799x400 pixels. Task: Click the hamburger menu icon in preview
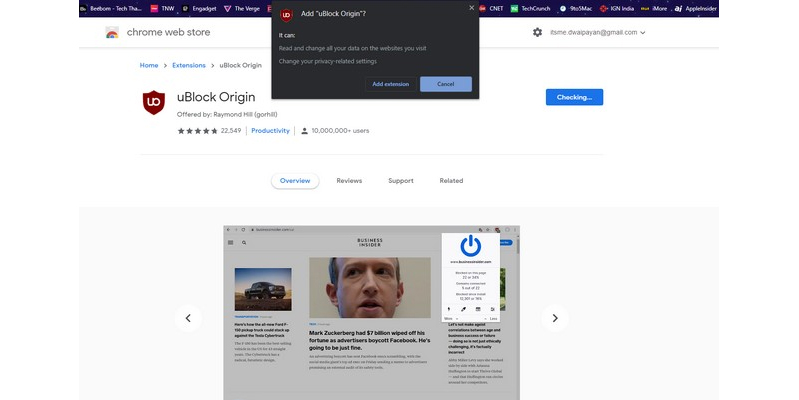coord(230,243)
